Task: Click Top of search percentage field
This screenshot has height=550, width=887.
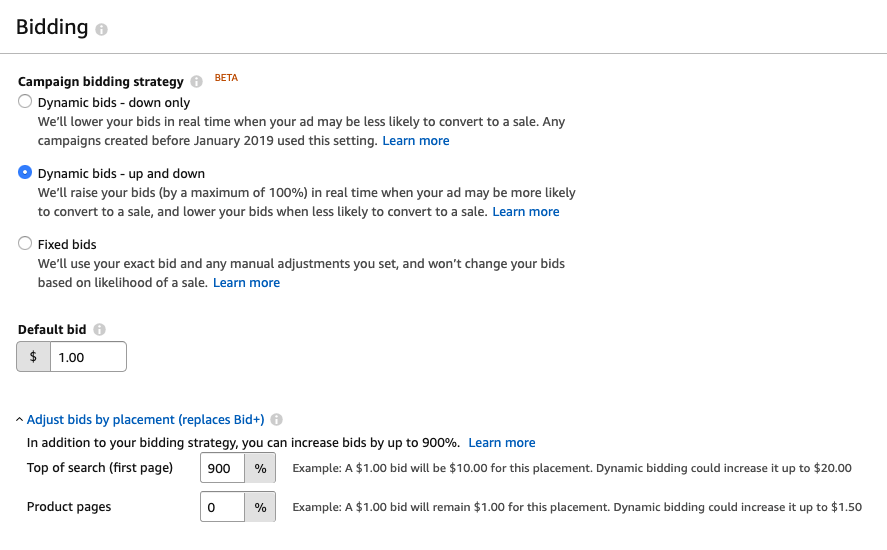Action: (222, 468)
